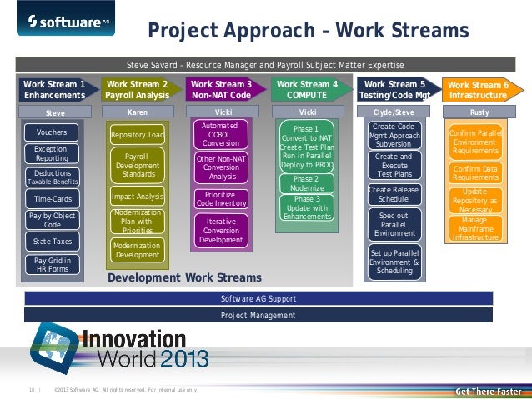
Task: Click the Software AG logo
Action: 66,18
